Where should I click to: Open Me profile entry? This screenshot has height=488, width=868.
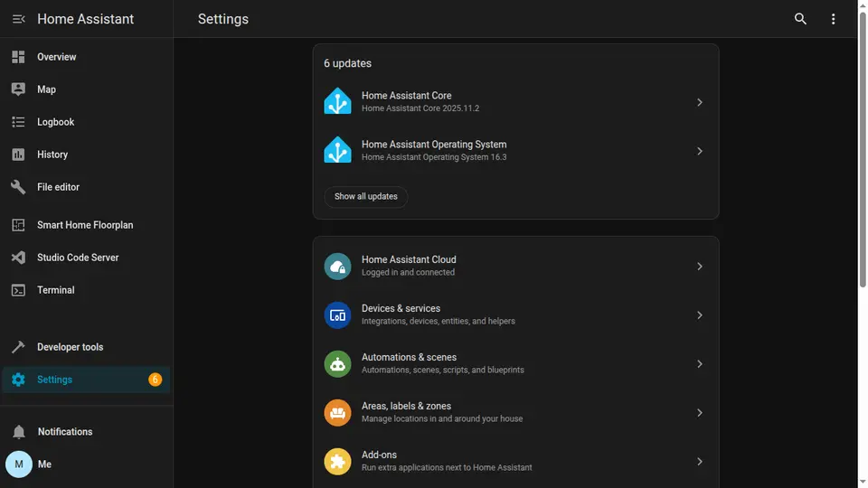(x=87, y=465)
